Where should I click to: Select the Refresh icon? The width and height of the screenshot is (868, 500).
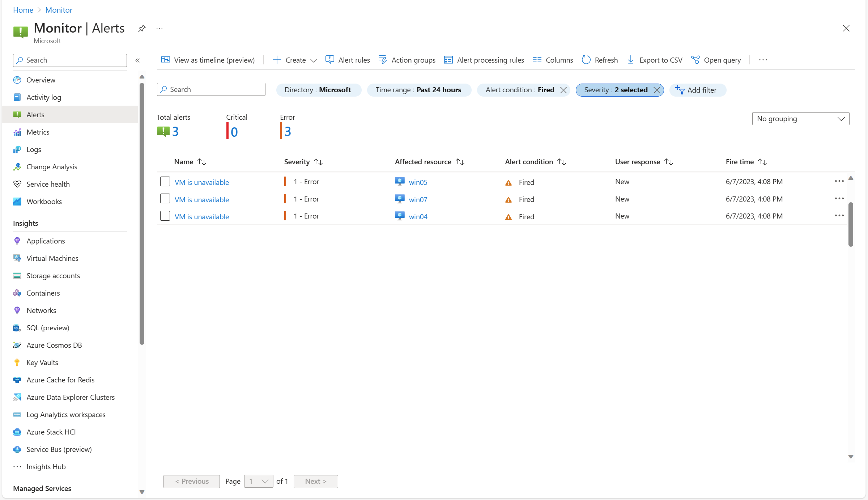(586, 60)
